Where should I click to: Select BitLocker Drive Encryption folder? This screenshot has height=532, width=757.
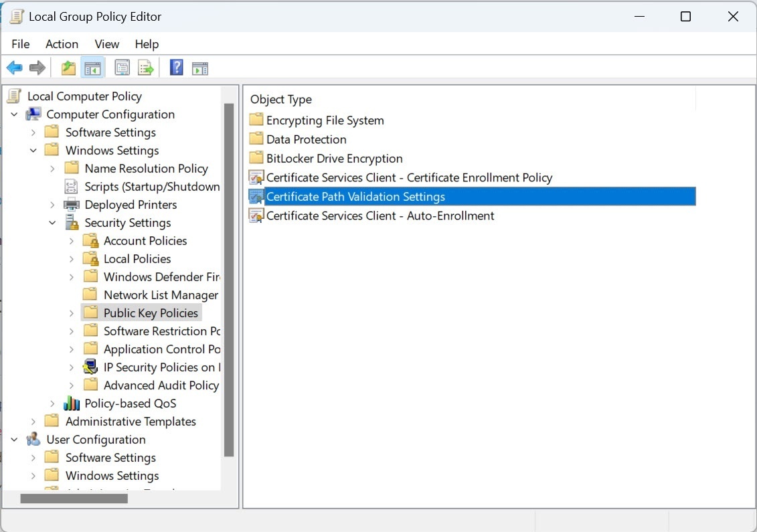tap(334, 159)
